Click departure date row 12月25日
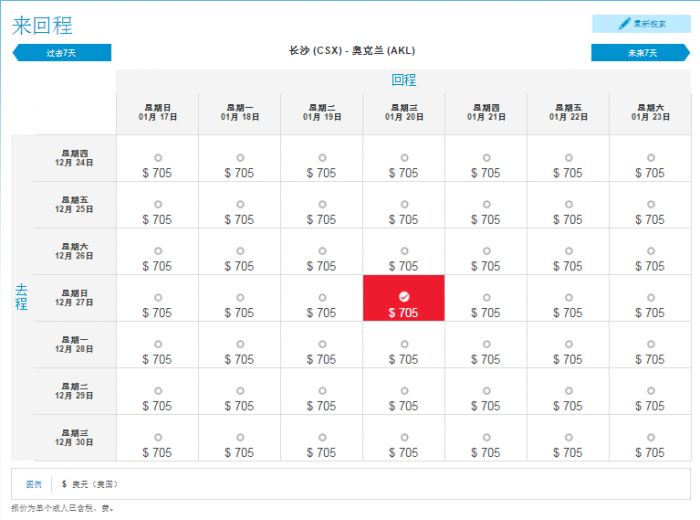 (x=74, y=205)
